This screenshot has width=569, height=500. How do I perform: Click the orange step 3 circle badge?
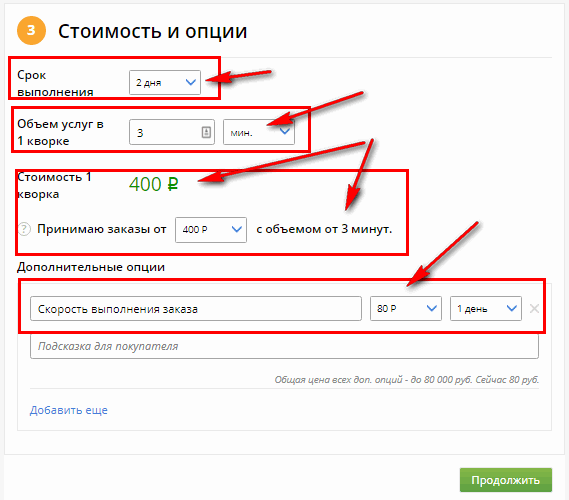[31, 30]
